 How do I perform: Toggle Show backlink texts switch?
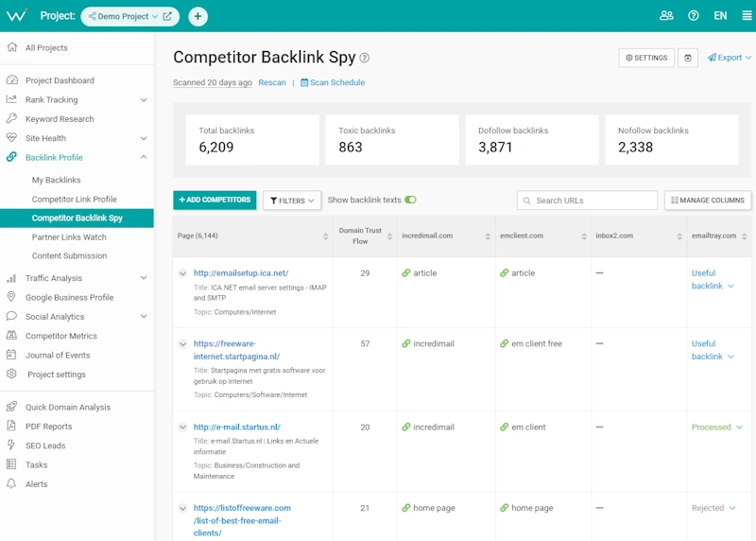410,200
